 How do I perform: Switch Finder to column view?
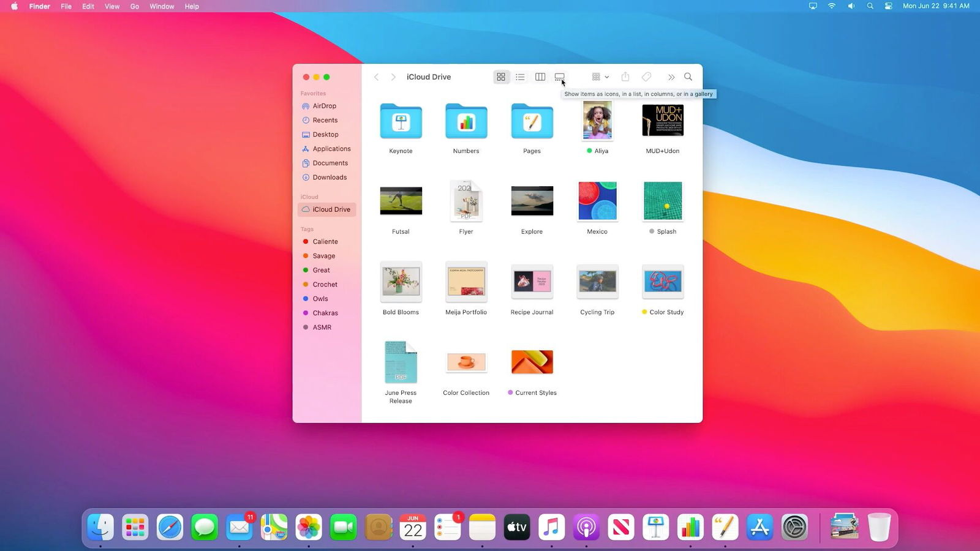pyautogui.click(x=540, y=77)
